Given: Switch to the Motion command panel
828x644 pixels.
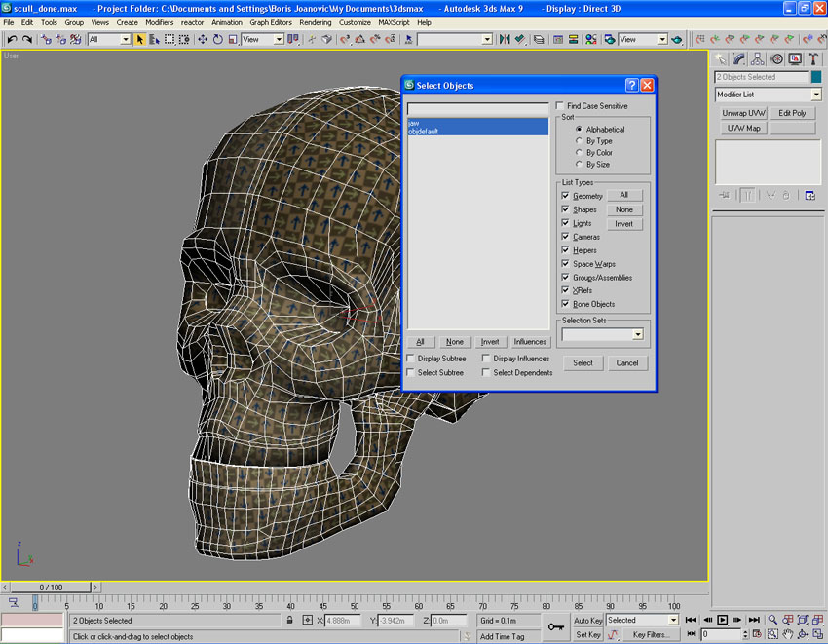Looking at the screenshot, I should tap(776, 59).
